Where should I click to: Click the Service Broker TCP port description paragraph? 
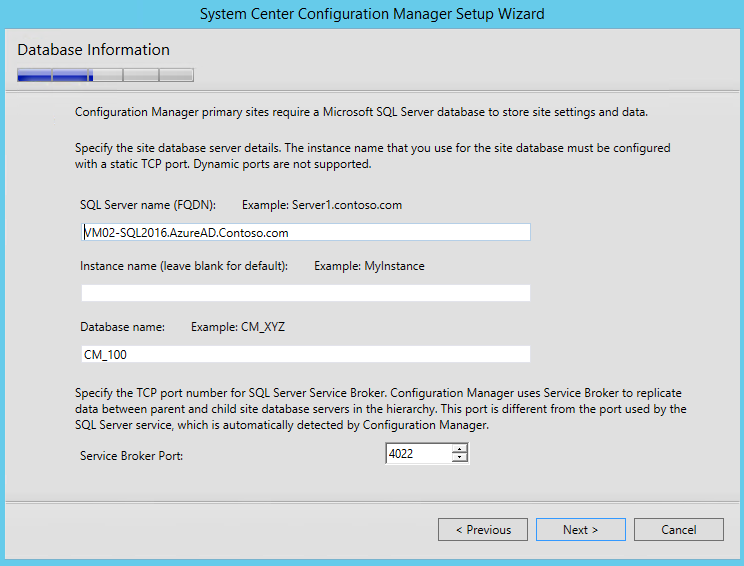tap(381, 409)
